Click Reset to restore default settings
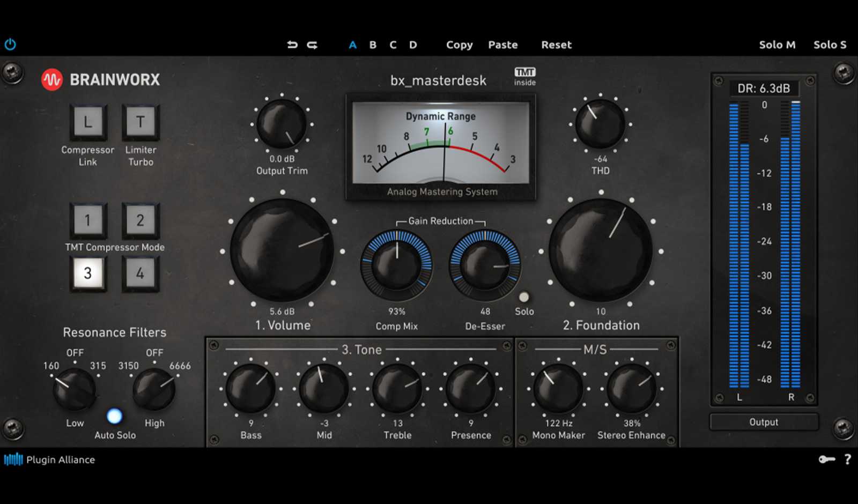858x504 pixels. coord(556,45)
